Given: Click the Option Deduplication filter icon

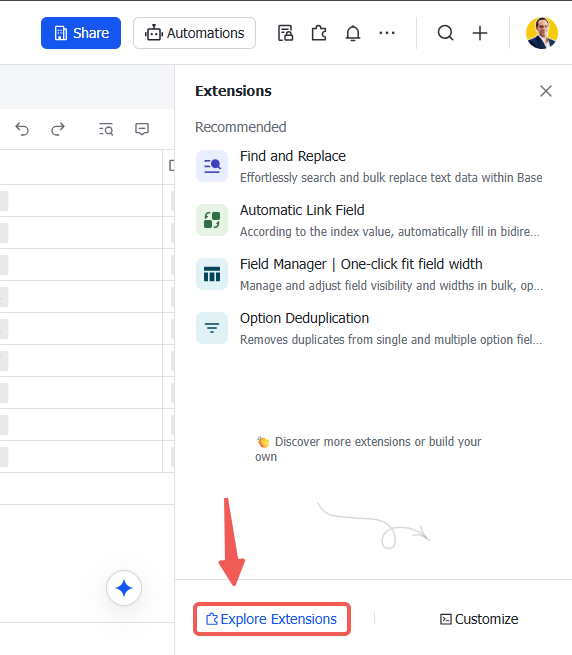Looking at the screenshot, I should point(212,328).
